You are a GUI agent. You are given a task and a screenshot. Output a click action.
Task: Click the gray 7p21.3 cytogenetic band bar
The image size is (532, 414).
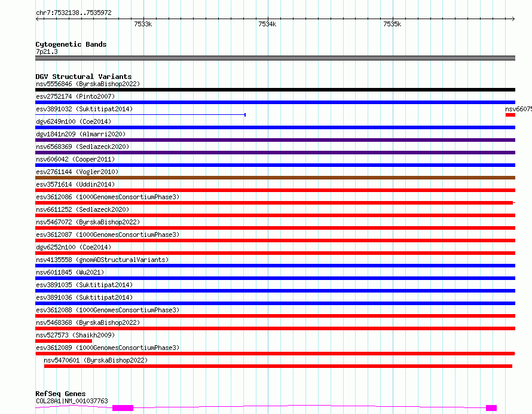coord(275,58)
